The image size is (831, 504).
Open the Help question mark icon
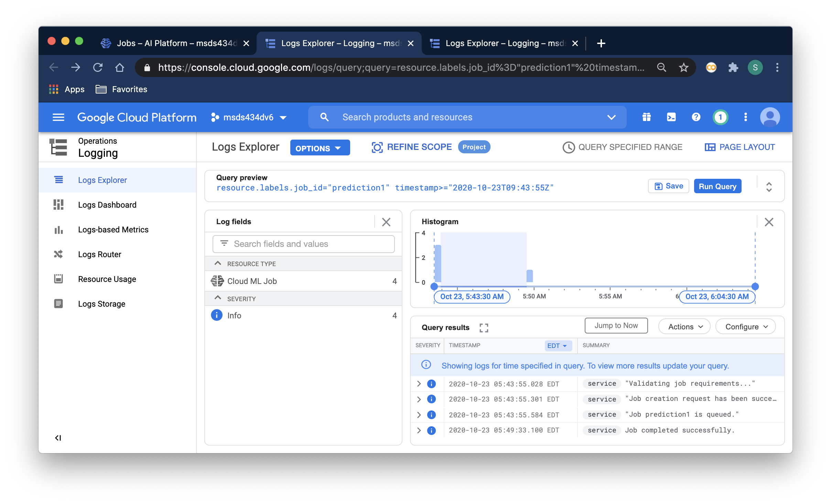click(695, 117)
